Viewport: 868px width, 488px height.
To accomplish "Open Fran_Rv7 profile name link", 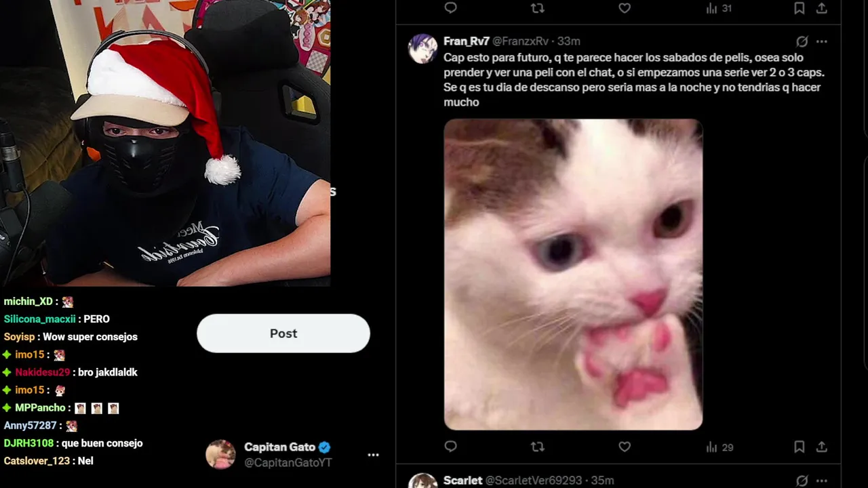I will coord(467,41).
